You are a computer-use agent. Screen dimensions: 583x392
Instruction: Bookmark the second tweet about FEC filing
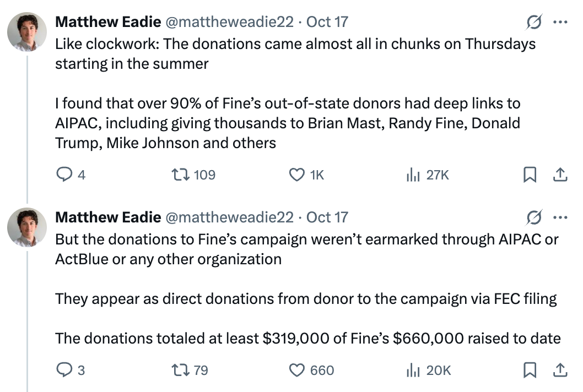point(530,371)
